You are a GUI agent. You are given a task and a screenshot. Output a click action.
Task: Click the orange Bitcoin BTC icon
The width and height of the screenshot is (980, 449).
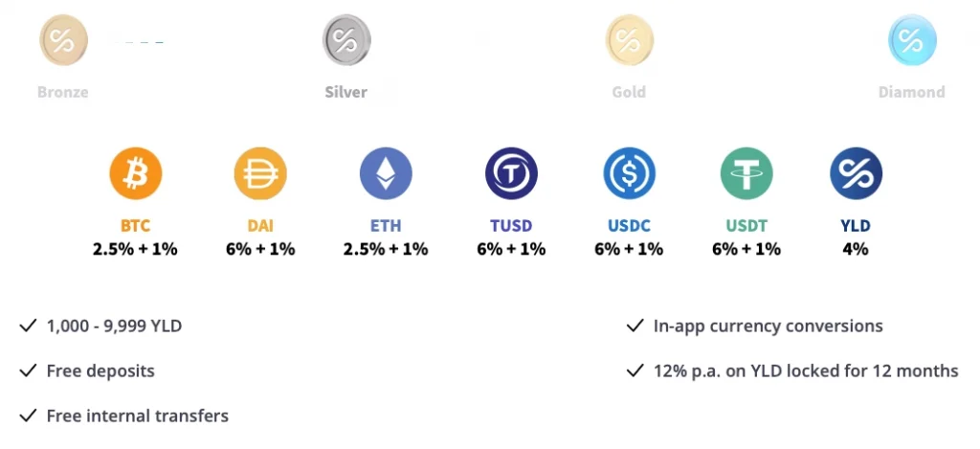point(136,173)
